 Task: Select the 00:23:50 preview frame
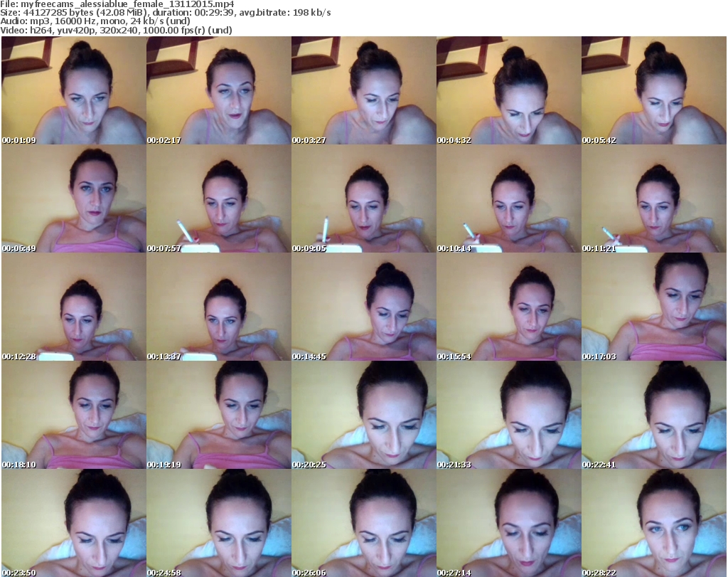coord(73,523)
